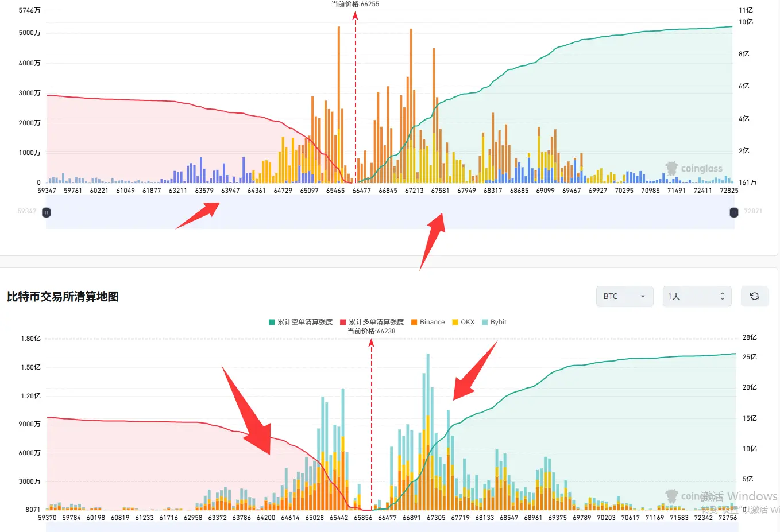Click the refresh icon button beside 1天
Screen dimensions: 780x532
click(755, 296)
